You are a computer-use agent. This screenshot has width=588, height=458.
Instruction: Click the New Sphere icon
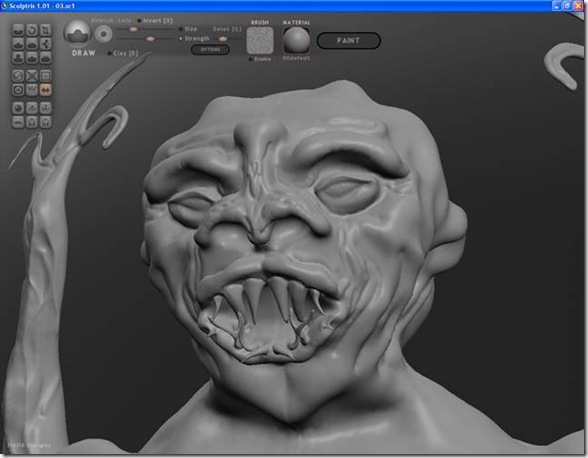[18, 108]
